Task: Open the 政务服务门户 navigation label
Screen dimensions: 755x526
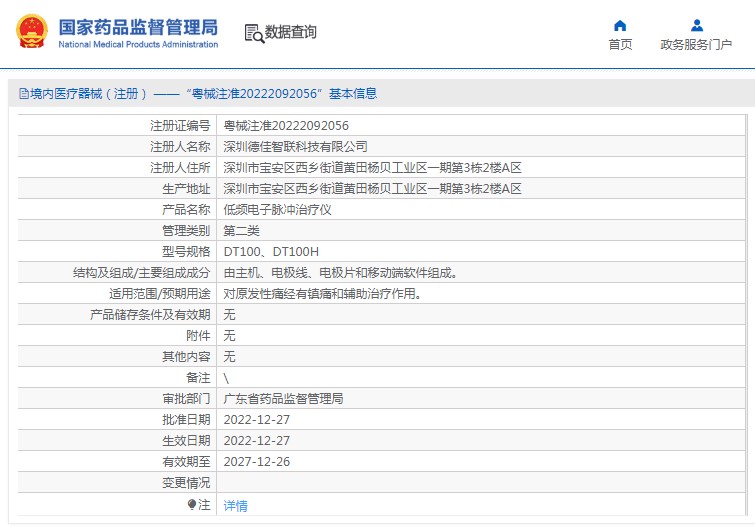Action: (696, 44)
